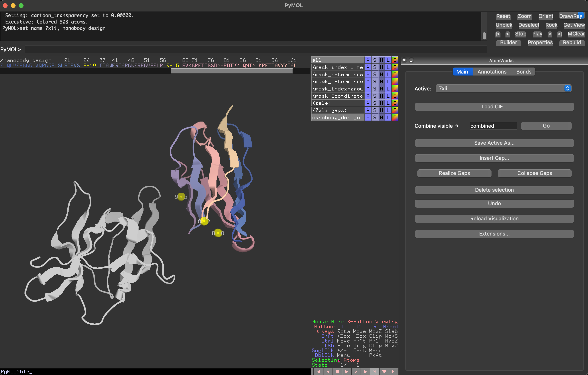Click the Delete selection button
Image resolution: width=588 pixels, height=375 pixels.
click(x=494, y=190)
